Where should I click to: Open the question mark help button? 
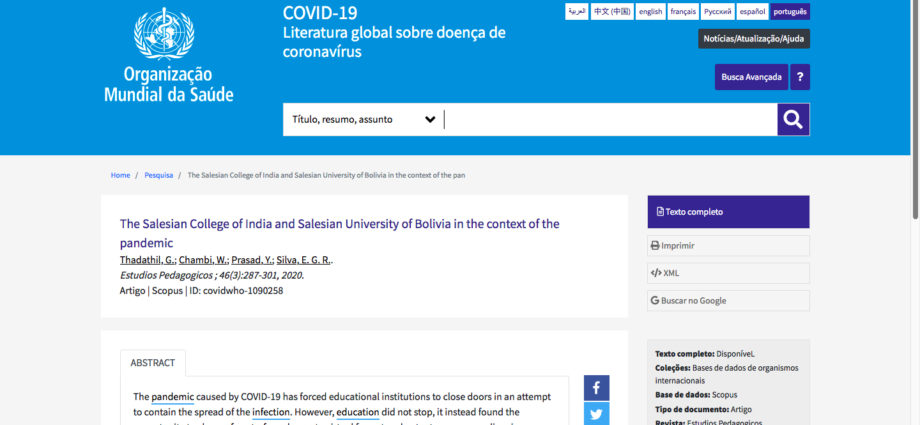click(x=800, y=77)
